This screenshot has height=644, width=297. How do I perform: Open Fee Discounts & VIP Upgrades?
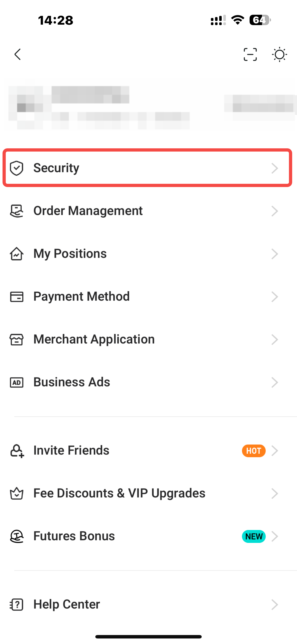click(x=148, y=493)
